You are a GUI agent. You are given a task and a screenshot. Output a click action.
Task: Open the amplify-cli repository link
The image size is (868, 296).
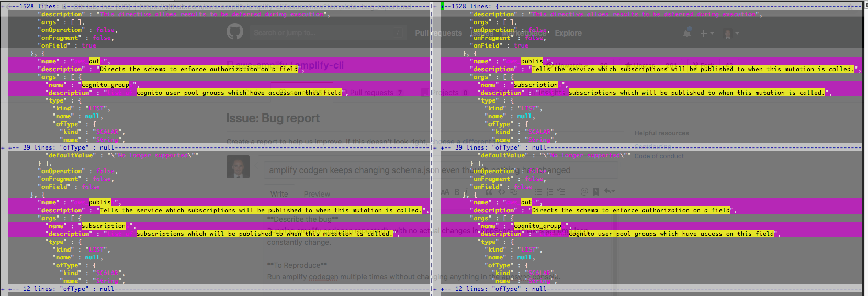point(321,65)
